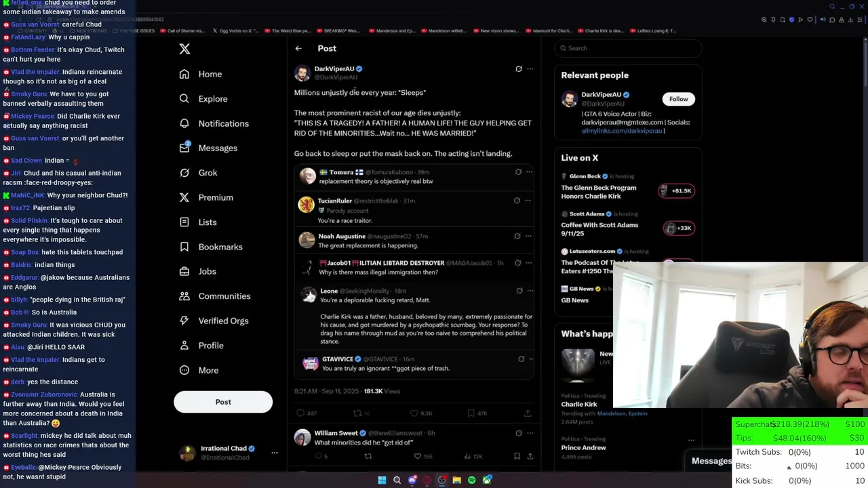Image resolution: width=868 pixels, height=488 pixels.
Task: Expand the More menu in sidebar
Action: click(x=199, y=370)
